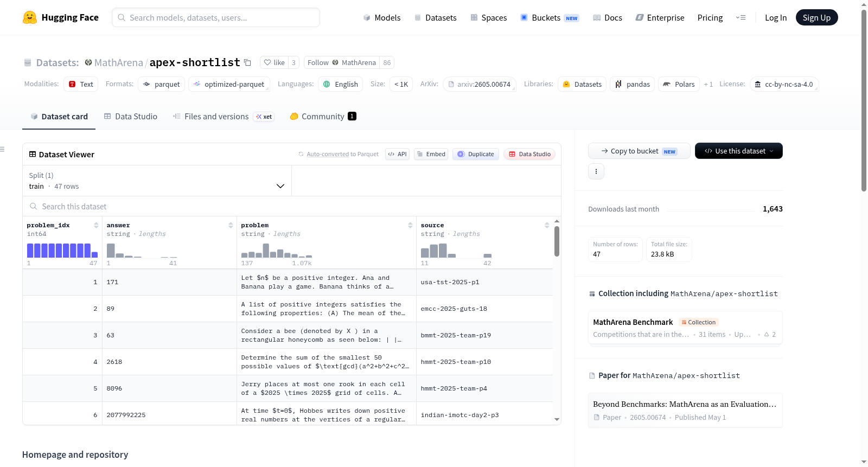
Task: Click the dataset viewer table scrollbar
Action: pos(557,241)
